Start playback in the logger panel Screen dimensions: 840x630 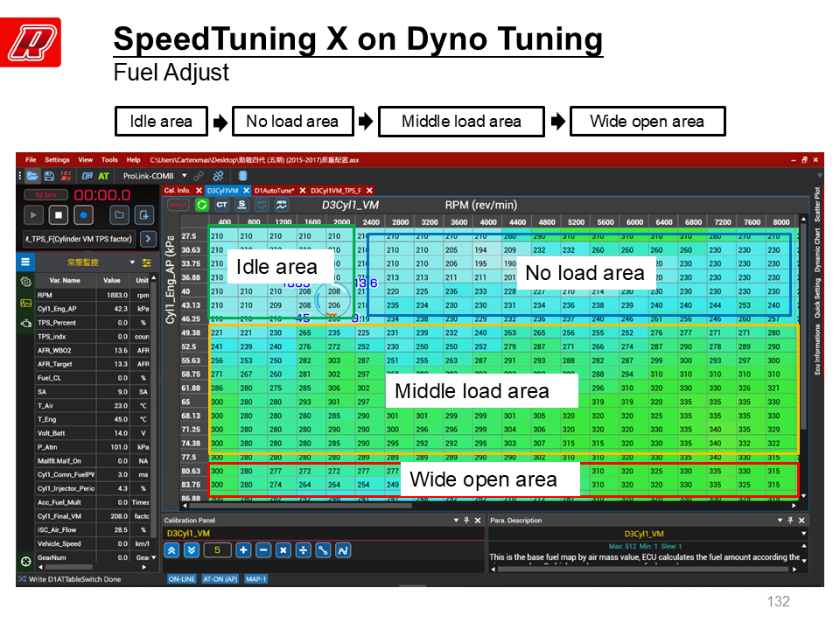coord(33,215)
